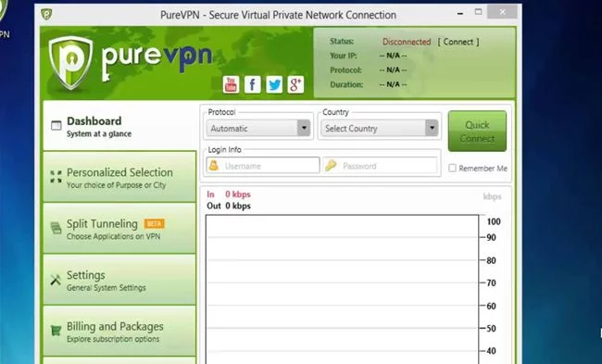Click the small shield icon in title bar
The height and width of the screenshot is (364, 602).
pyautogui.click(x=46, y=15)
